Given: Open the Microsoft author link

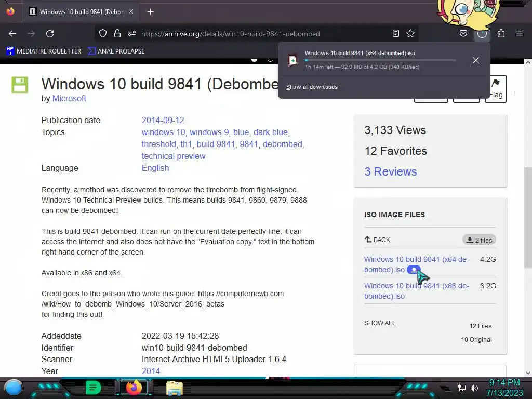Looking at the screenshot, I should [x=69, y=98].
